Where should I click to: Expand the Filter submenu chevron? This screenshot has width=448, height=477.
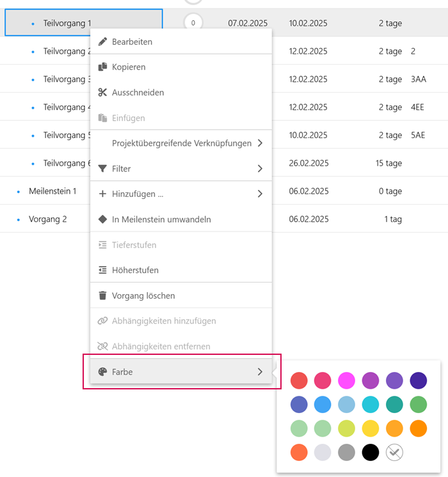coord(260,169)
